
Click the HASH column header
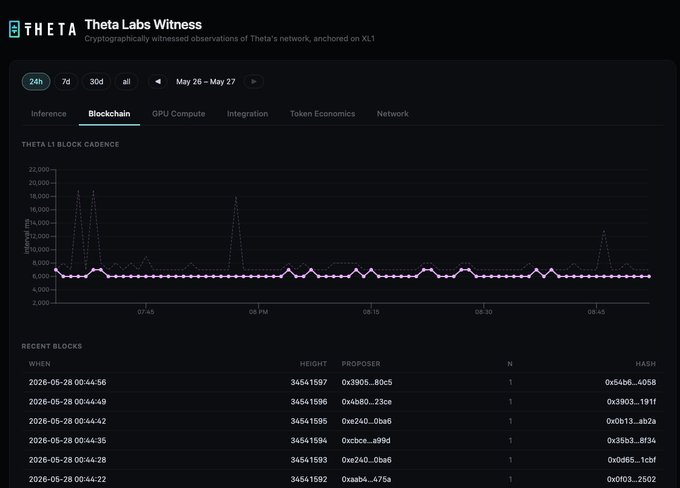point(645,364)
